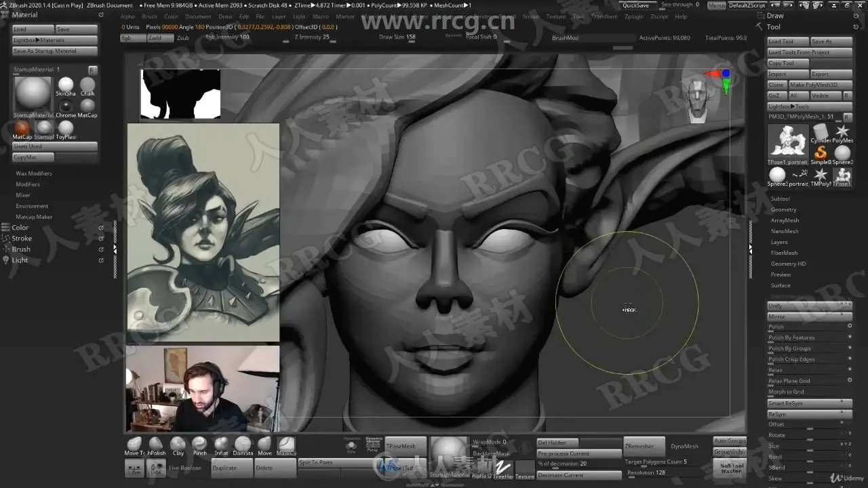
Task: Click the Load Tool button
Action: [x=788, y=41]
